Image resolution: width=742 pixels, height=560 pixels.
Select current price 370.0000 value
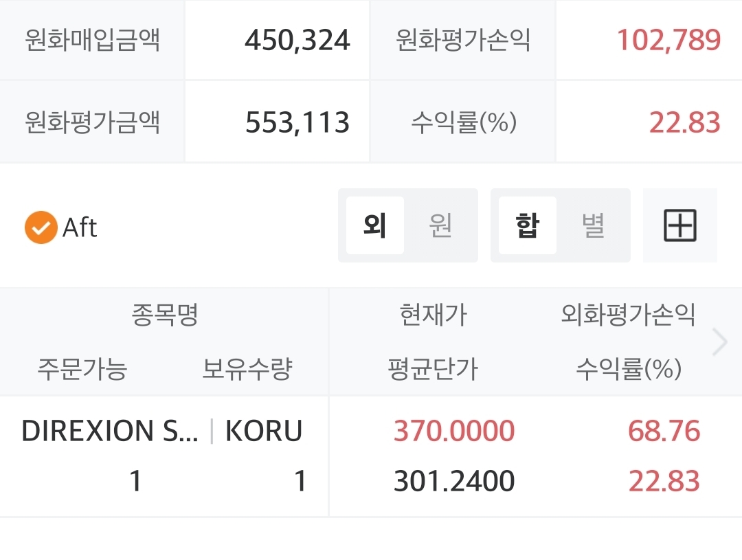coord(453,432)
